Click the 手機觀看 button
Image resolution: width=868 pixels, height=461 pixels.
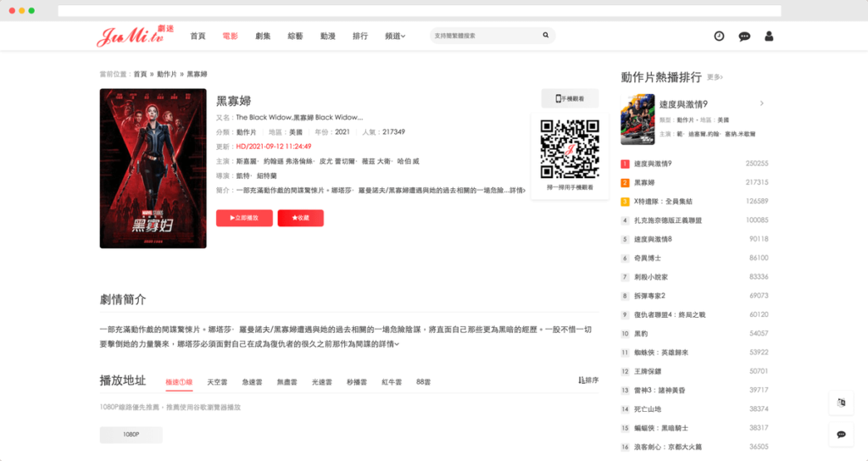(x=570, y=98)
